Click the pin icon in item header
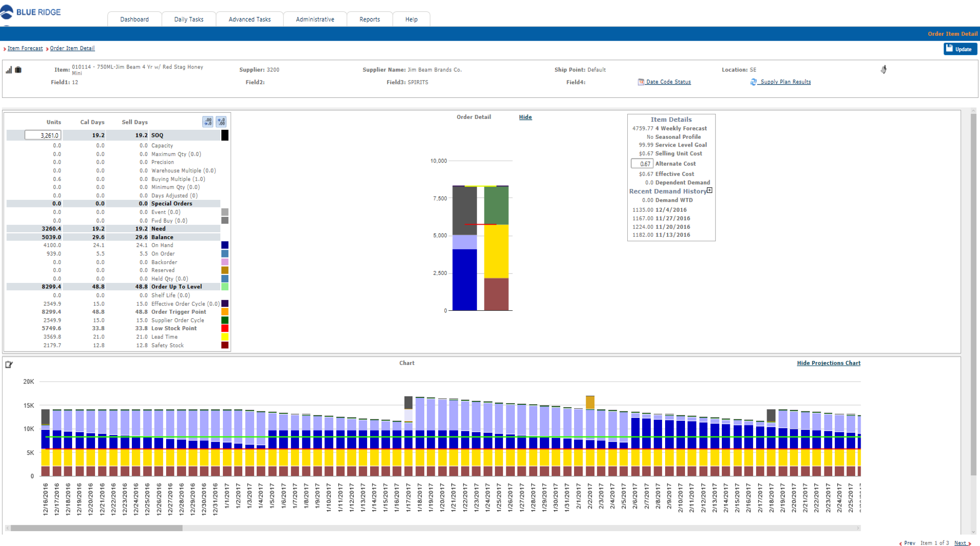Viewport: 980px width, 546px height. tap(883, 70)
